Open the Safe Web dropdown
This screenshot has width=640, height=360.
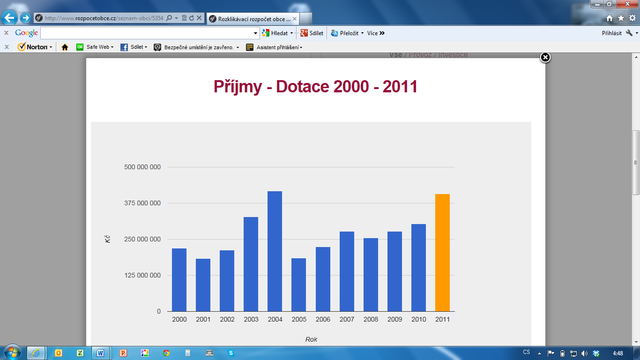[95, 47]
